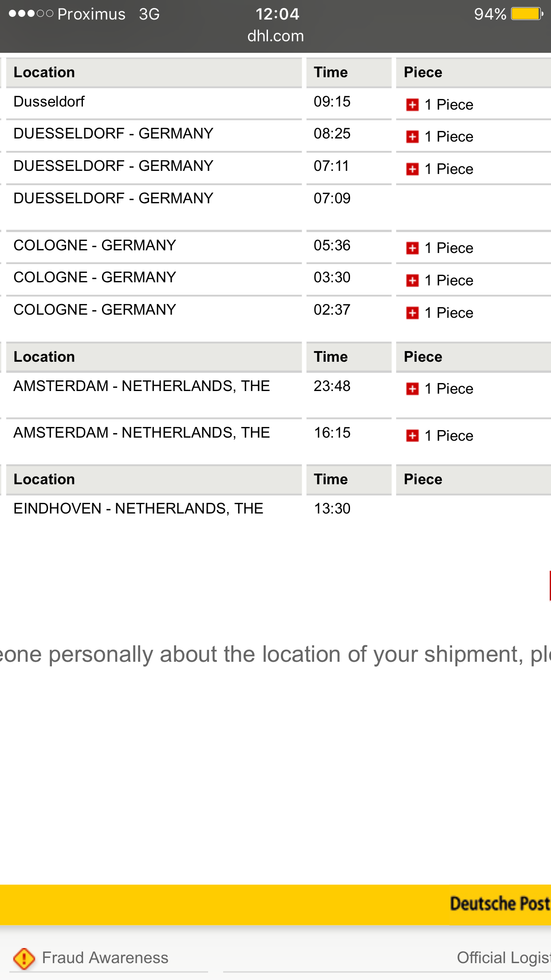Click red plus icon in Amsterdam 16:15 row
The height and width of the screenshot is (980, 551).
412,436
